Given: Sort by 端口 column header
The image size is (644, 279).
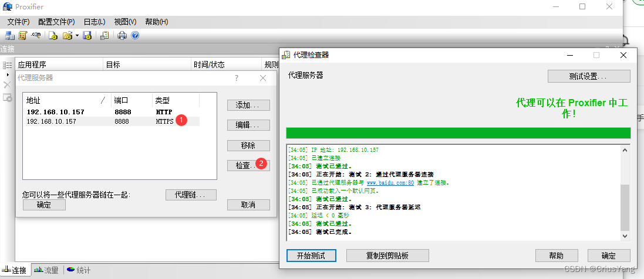Looking at the screenshot, I should pyautogui.click(x=130, y=101).
